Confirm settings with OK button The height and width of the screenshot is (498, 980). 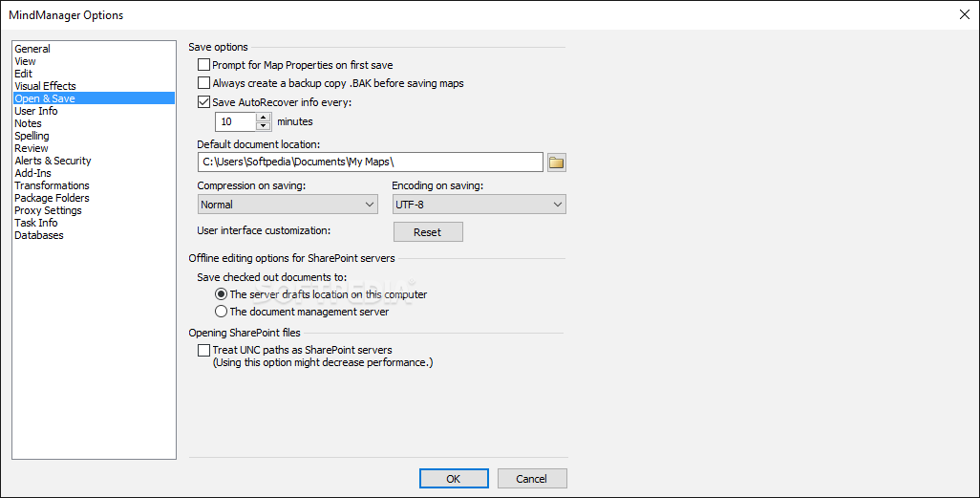(454, 479)
